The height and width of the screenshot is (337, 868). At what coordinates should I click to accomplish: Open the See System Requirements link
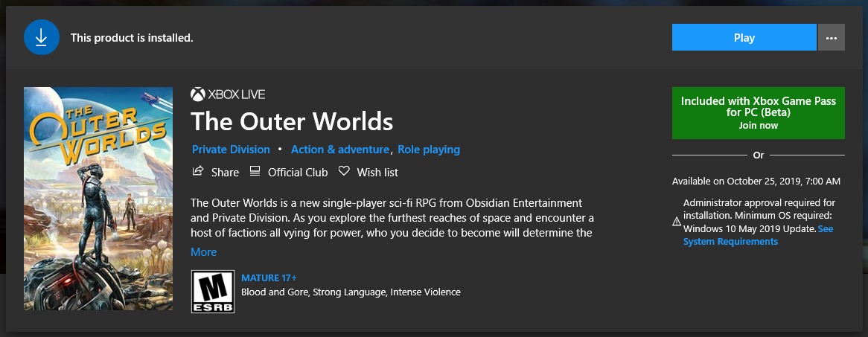coord(758,235)
